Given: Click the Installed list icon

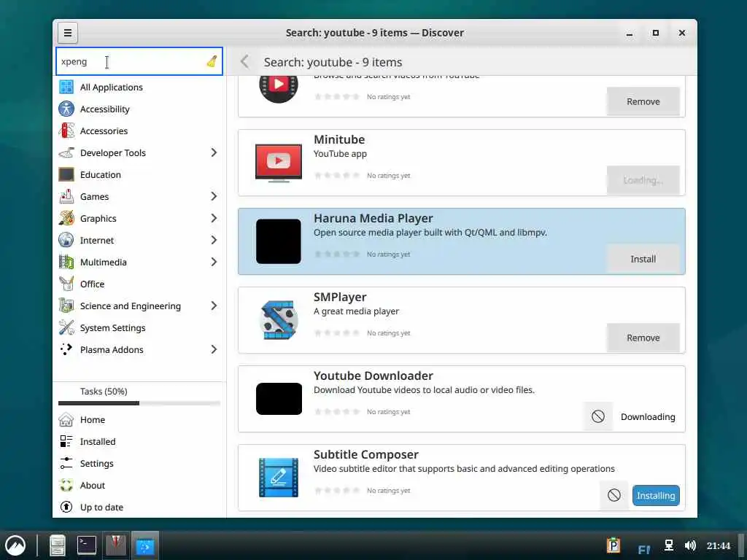Looking at the screenshot, I should [66, 441].
